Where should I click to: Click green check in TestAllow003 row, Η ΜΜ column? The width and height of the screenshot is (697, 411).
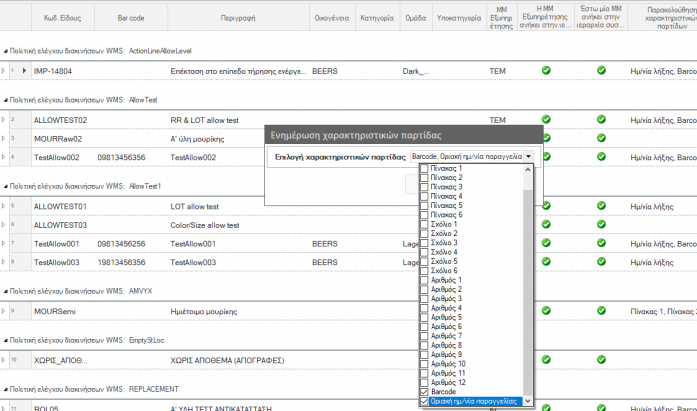click(546, 261)
